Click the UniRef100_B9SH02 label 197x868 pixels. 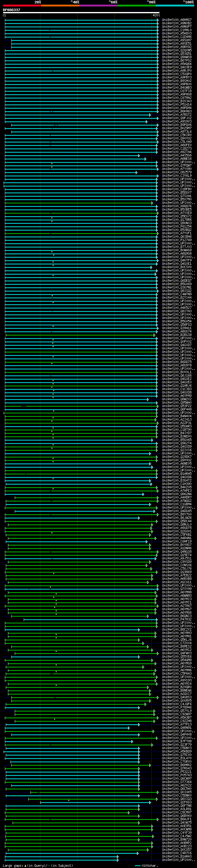(177, 81)
